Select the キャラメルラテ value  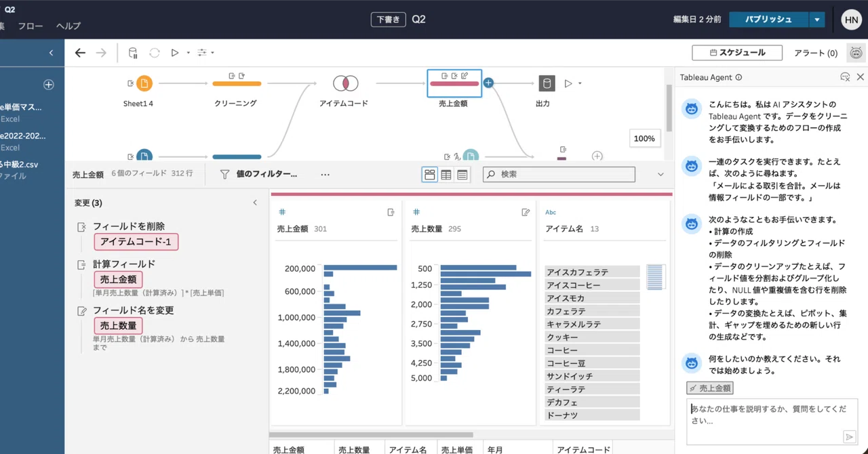pyautogui.click(x=592, y=324)
